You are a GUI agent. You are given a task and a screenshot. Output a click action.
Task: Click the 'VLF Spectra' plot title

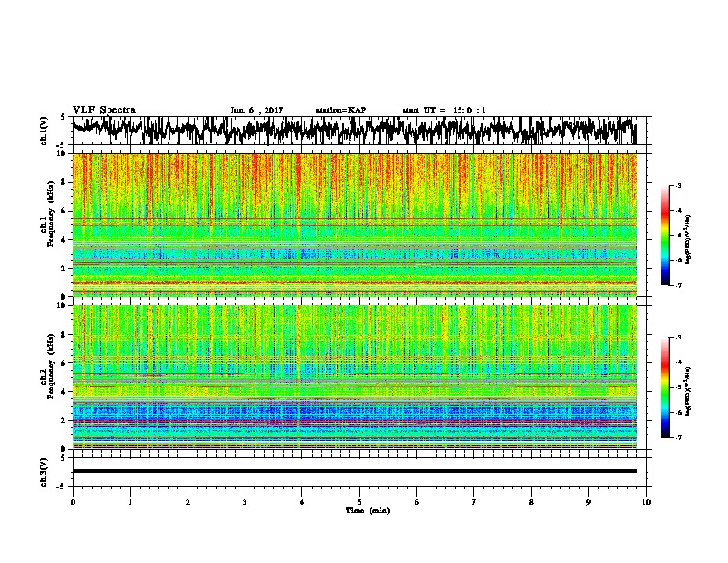(104, 110)
